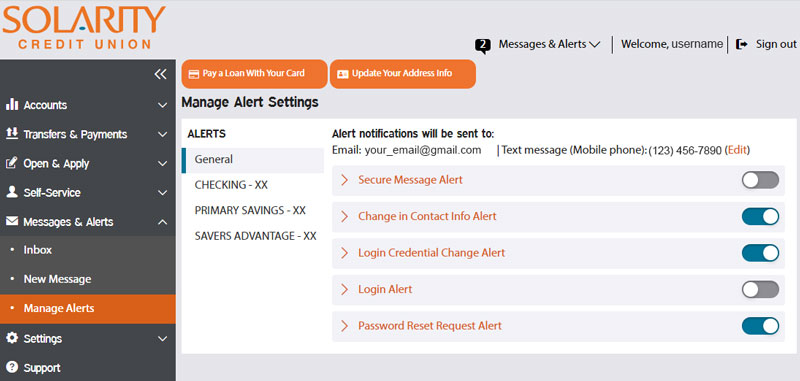
Task: Click the Messages & Alerts envelope icon in sidebar
Action: click(12, 221)
